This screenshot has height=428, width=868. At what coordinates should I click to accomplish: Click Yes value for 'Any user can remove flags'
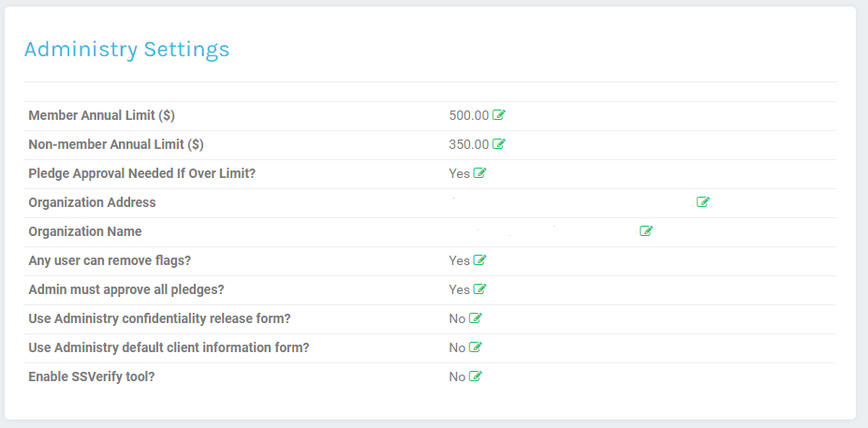point(459,261)
